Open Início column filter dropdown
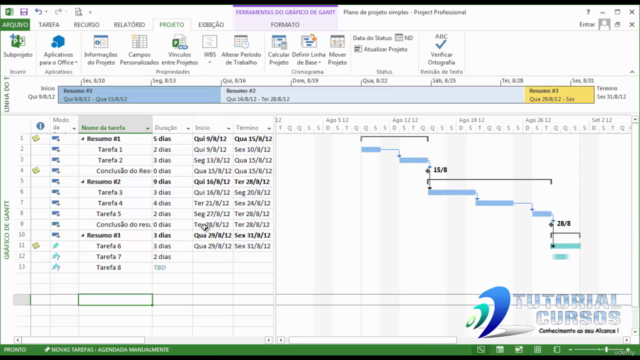640x360 pixels. 228,128
